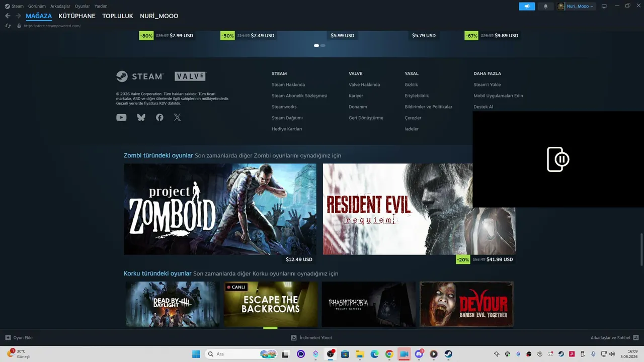Viewport: 644px width, 362px height.
Task: Switch to the TOPLULUK tab
Action: pyautogui.click(x=118, y=16)
